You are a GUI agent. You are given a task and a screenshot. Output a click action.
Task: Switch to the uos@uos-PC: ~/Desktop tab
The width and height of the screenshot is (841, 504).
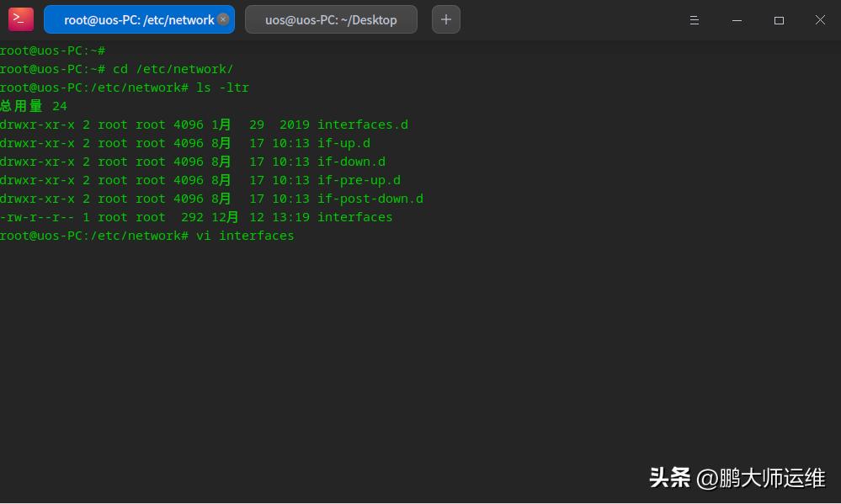(x=330, y=20)
